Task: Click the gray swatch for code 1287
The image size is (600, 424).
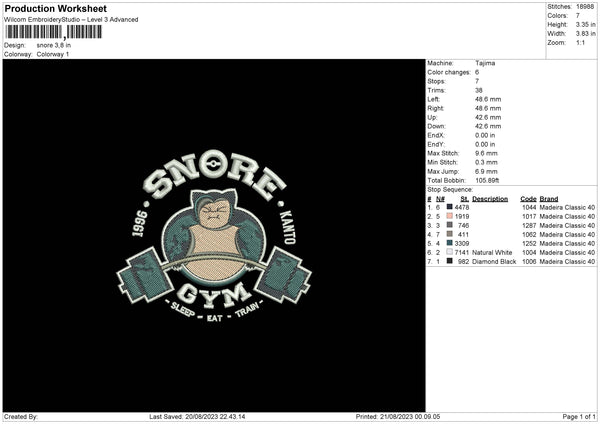Action: [450, 225]
